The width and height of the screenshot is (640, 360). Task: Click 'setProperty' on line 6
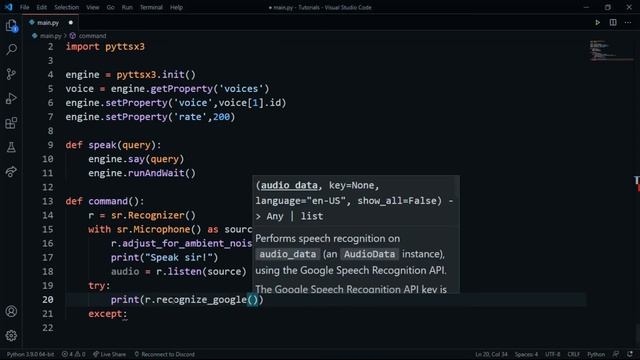[136, 103]
